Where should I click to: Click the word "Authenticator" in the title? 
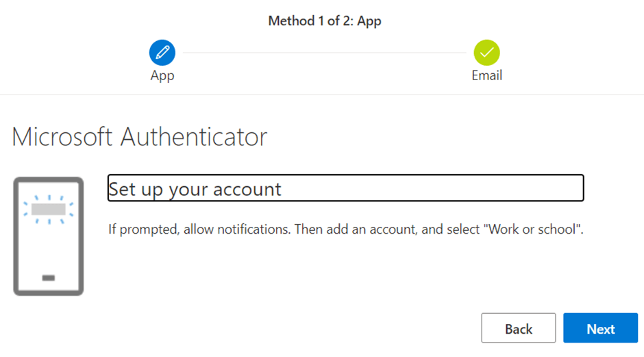[194, 137]
